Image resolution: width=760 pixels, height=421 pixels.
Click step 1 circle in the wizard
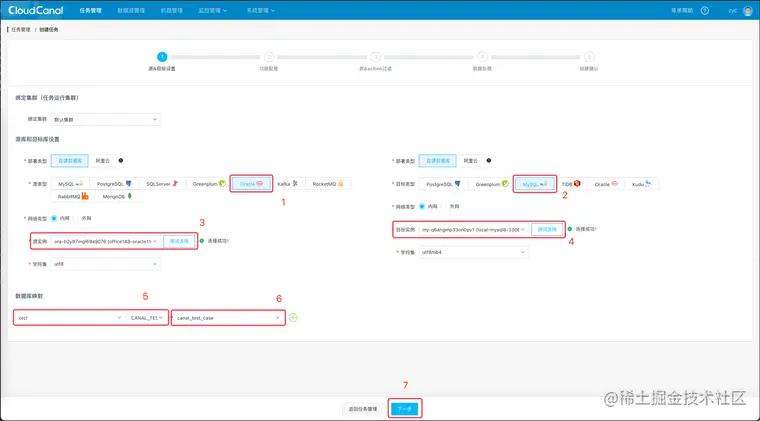coord(162,57)
